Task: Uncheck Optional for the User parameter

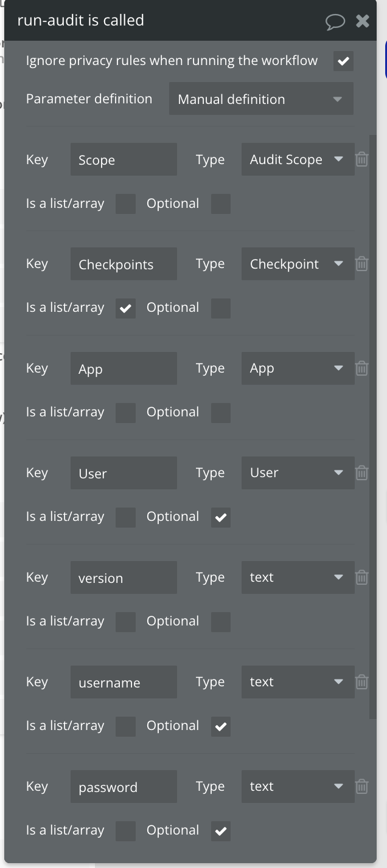Action: pos(221,517)
